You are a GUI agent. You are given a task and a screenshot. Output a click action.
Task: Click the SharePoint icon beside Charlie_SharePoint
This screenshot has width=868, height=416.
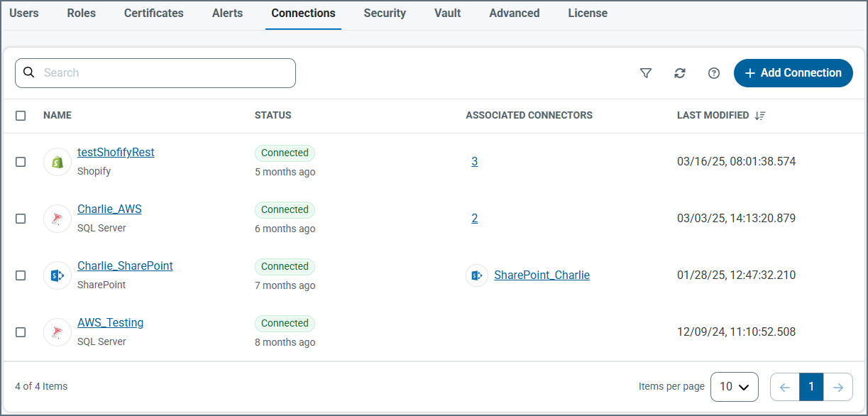coord(57,275)
